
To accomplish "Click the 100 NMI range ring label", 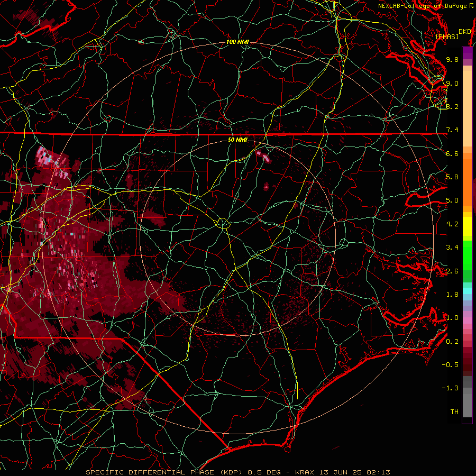I will coord(237,42).
